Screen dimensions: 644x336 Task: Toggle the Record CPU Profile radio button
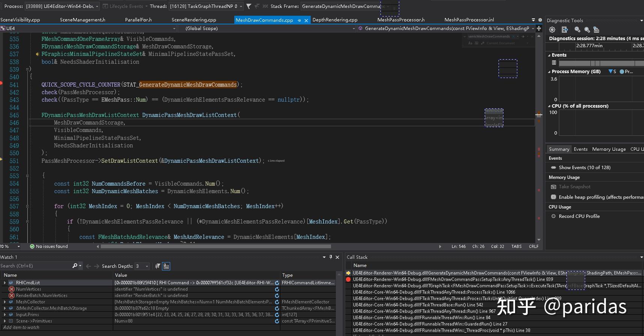[x=553, y=216]
